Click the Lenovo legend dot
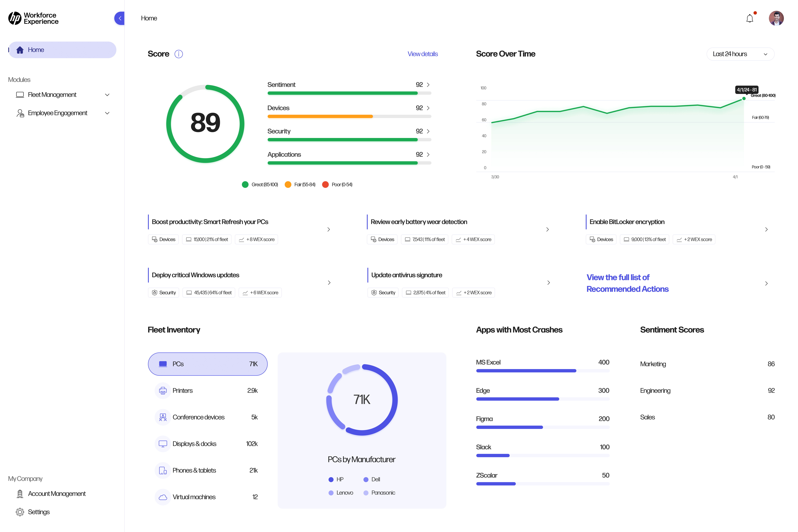The image size is (798, 532). tap(331, 493)
